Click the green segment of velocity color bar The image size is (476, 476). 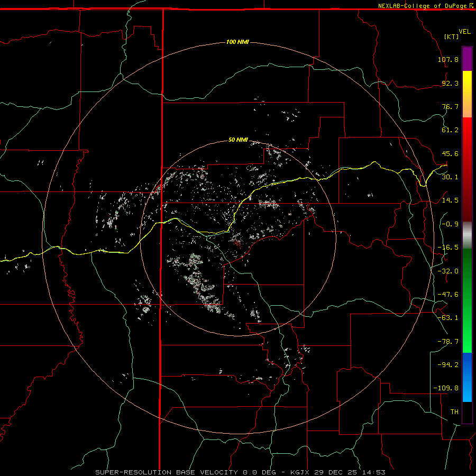click(x=467, y=300)
